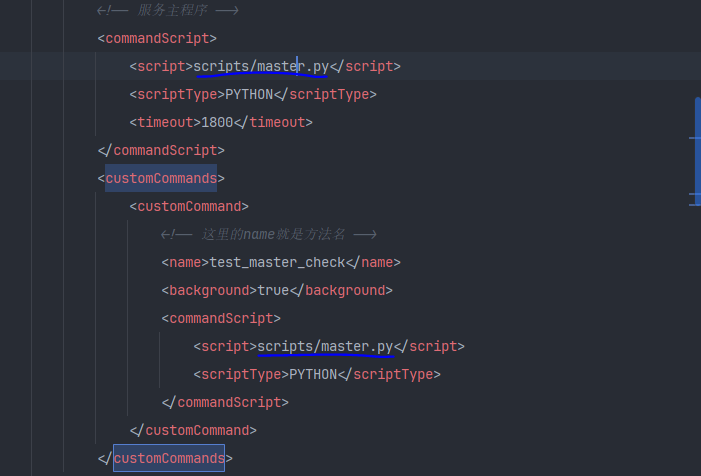Click the highlighted closing customCommands tag
Image resolution: width=701 pixels, height=476 pixels.
tap(169, 458)
